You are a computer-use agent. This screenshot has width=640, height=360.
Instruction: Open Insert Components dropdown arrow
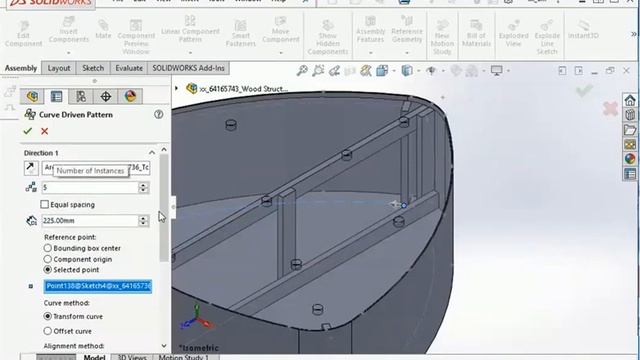click(69, 53)
